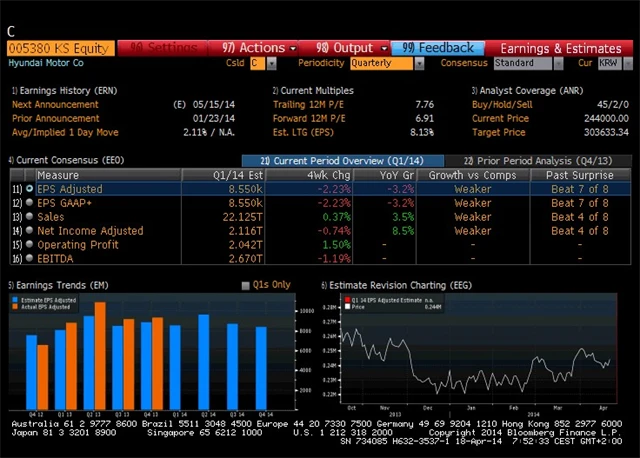Open the Actions menu

[253, 47]
